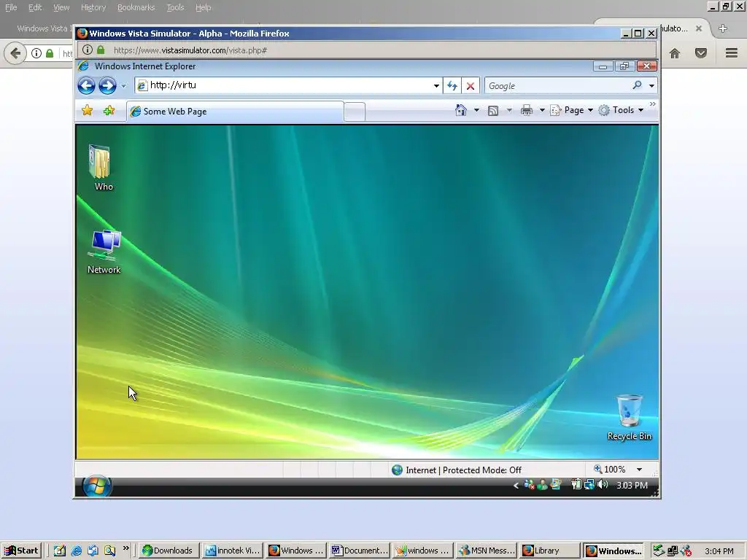The height and width of the screenshot is (560, 747).
Task: Open the search provider options dropdown
Action: (x=651, y=86)
